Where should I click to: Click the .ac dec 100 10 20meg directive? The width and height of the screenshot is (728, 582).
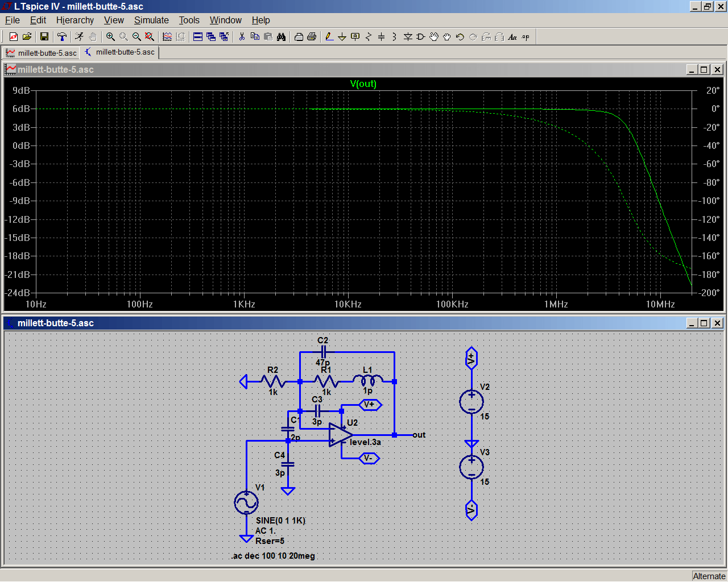pyautogui.click(x=273, y=556)
